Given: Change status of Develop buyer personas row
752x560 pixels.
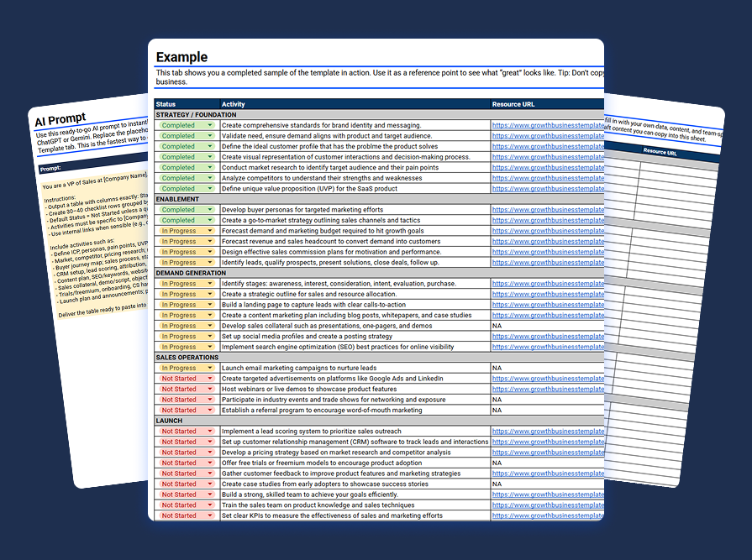Looking at the screenshot, I should (x=209, y=209).
